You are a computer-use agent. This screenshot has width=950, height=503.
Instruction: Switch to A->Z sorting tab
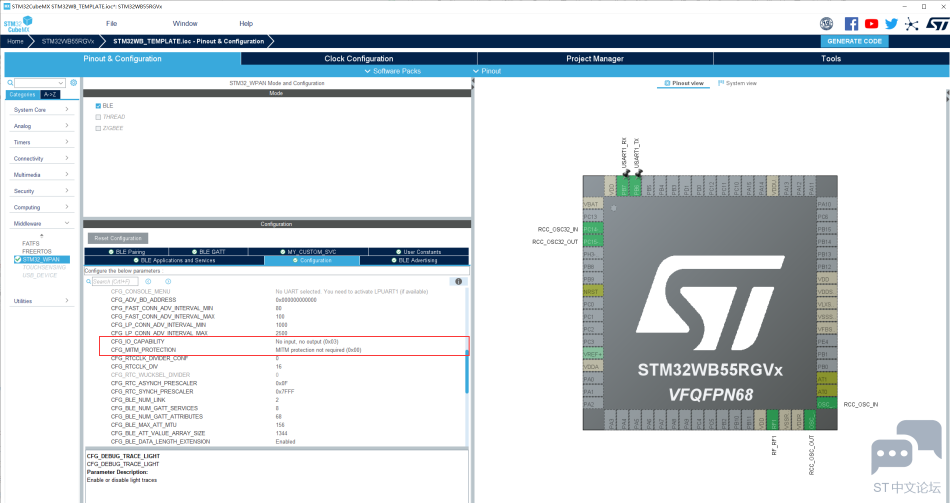(50, 95)
